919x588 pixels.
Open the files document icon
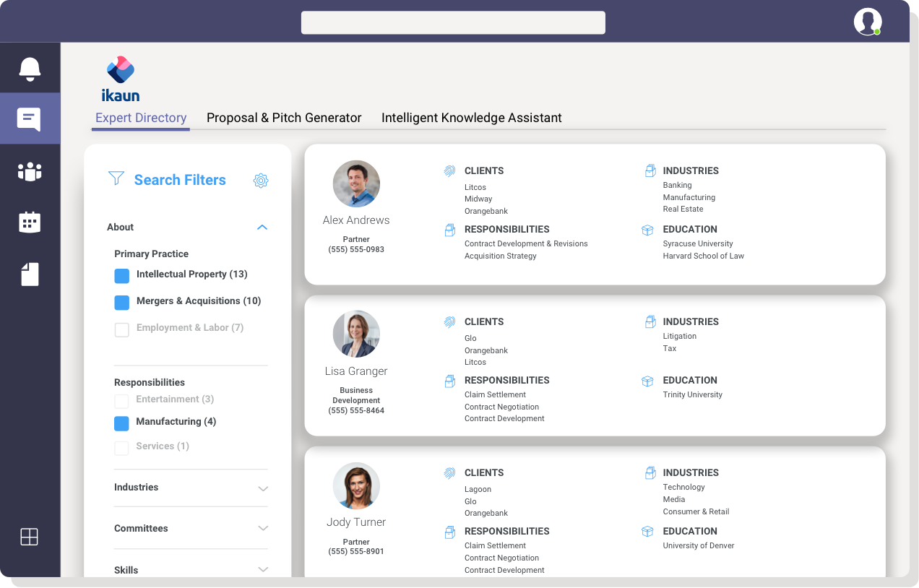click(x=30, y=274)
